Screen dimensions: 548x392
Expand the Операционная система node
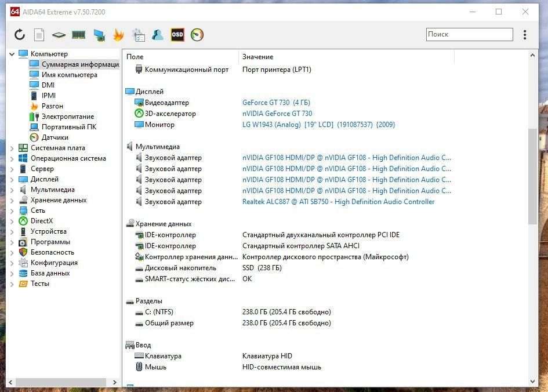(x=12, y=159)
